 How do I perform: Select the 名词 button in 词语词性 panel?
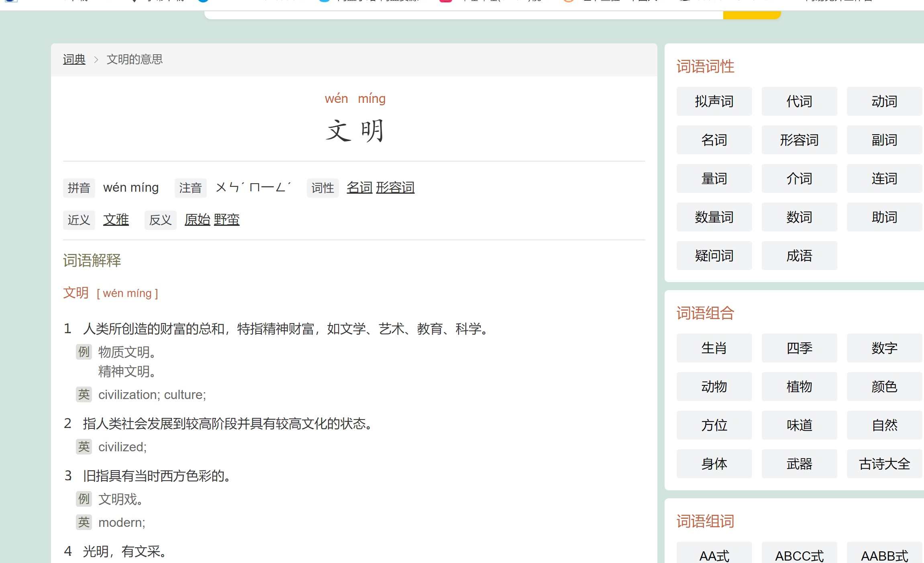[x=714, y=140]
